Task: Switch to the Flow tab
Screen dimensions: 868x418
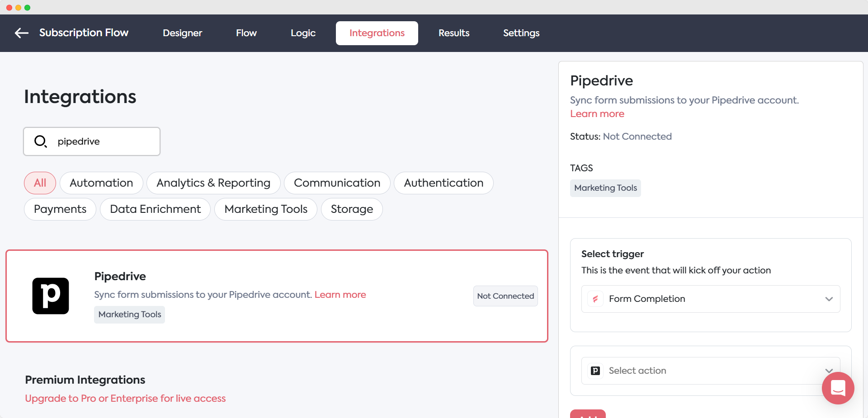Action: [x=246, y=33]
